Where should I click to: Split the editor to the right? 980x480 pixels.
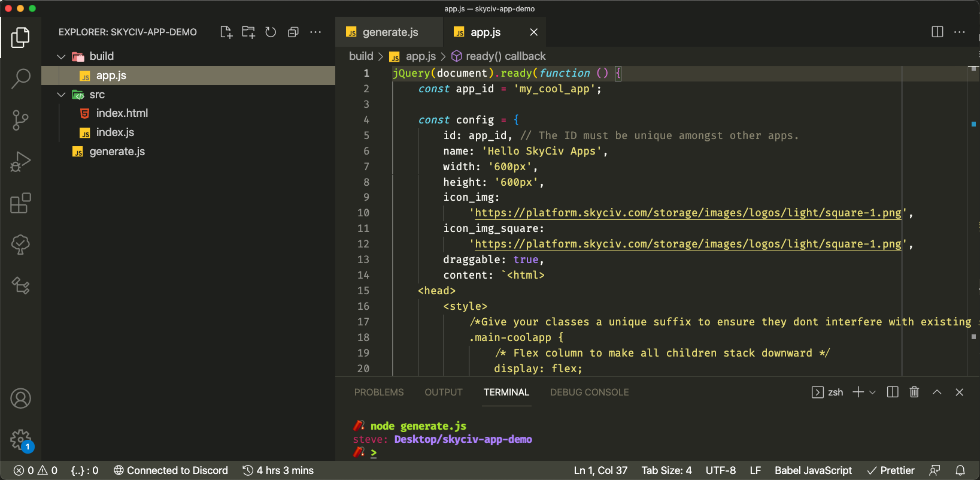(x=937, y=32)
